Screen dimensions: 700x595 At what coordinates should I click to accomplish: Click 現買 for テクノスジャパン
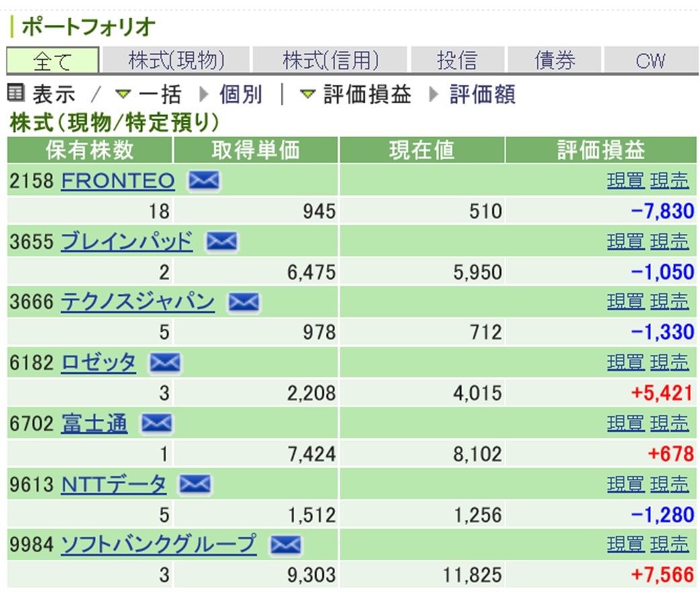click(x=626, y=302)
